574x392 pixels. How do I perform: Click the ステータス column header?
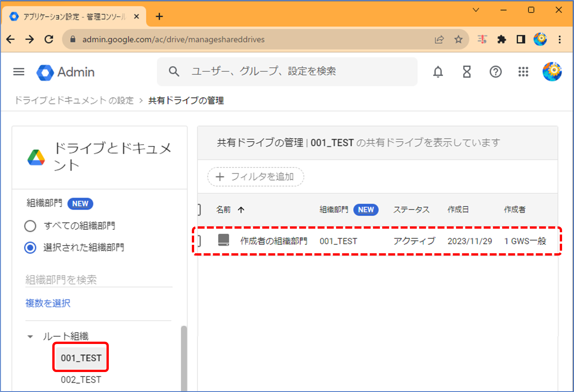(411, 209)
